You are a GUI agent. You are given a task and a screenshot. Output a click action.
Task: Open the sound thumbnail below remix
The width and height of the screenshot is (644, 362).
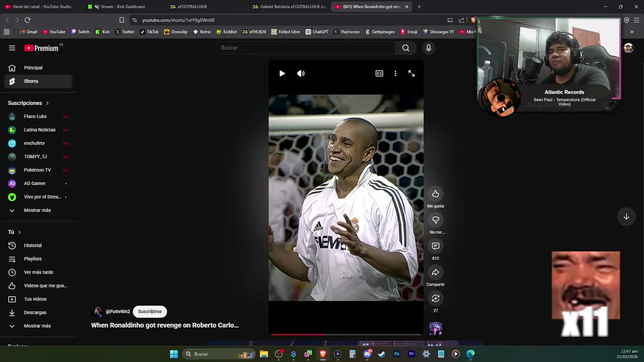[x=436, y=328]
